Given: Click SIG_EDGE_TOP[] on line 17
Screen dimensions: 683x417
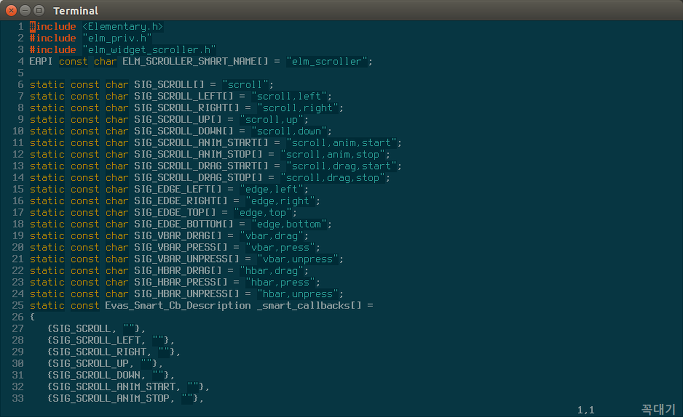Looking at the screenshot, I should [x=175, y=213].
